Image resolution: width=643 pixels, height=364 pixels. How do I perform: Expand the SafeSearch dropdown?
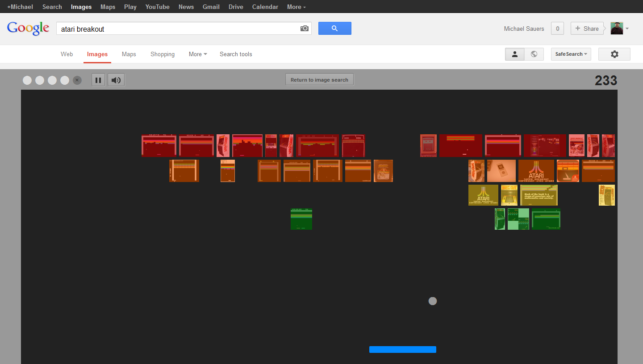pyautogui.click(x=571, y=54)
